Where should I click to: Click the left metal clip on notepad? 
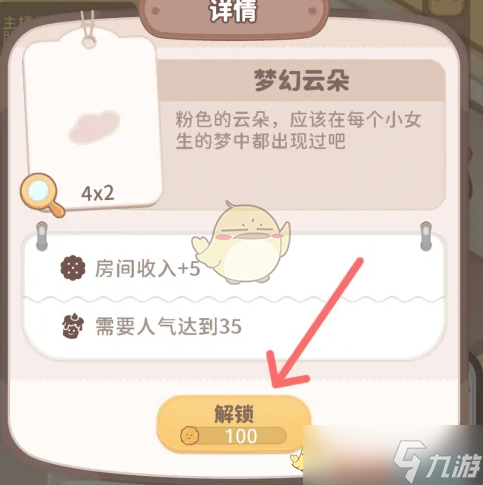pos(42,236)
